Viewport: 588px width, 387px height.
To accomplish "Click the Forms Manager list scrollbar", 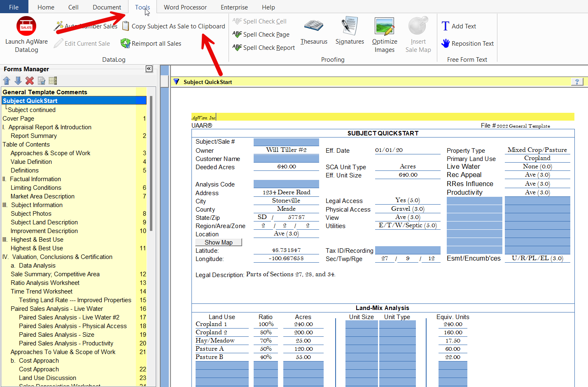I will click(151, 163).
